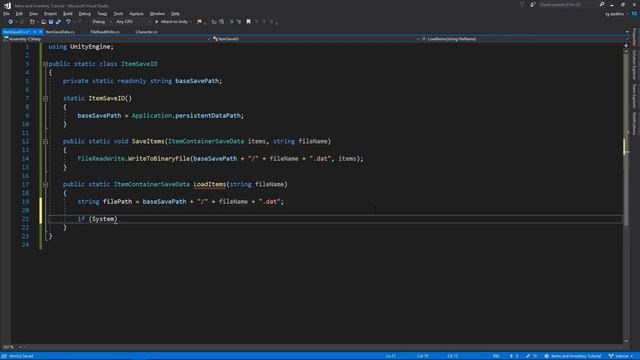Click the 'baseSavePath' field declaration text
Viewport: 640px width, 360px height.
click(x=197, y=81)
